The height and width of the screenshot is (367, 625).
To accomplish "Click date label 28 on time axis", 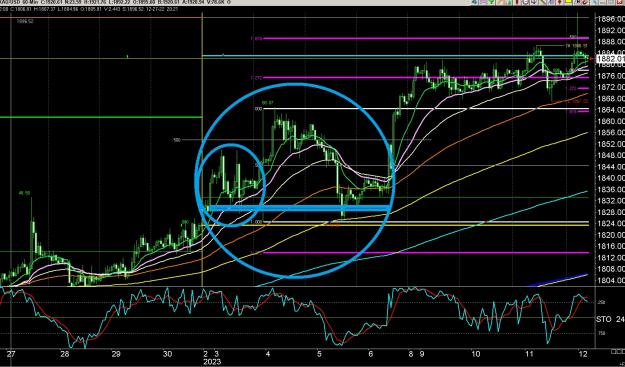I will pyautogui.click(x=65, y=354).
